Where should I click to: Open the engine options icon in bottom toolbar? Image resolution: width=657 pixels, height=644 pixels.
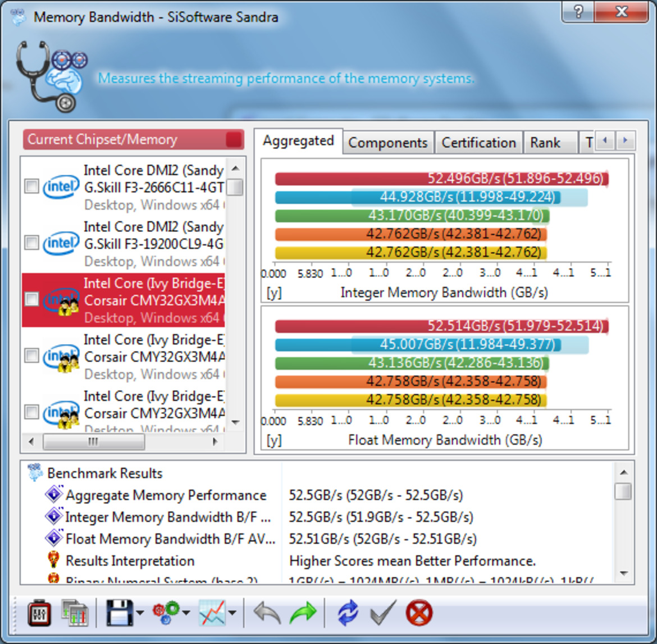click(39, 614)
